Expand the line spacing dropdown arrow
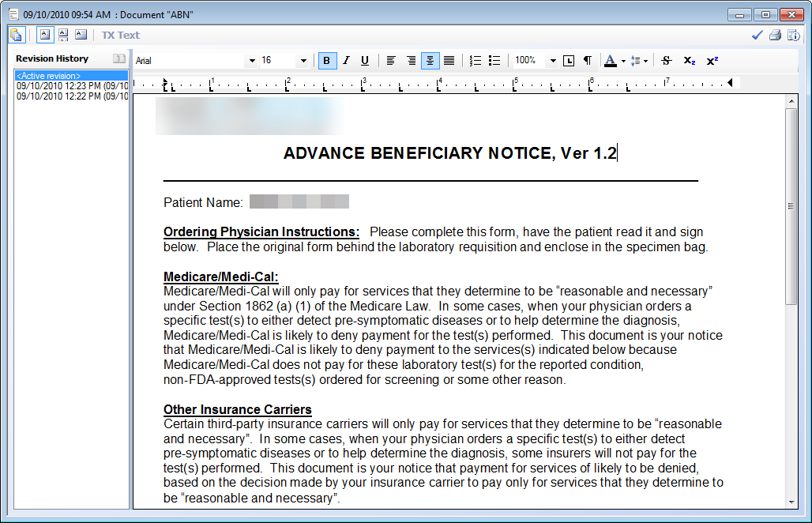Image resolution: width=812 pixels, height=523 pixels. (x=646, y=61)
